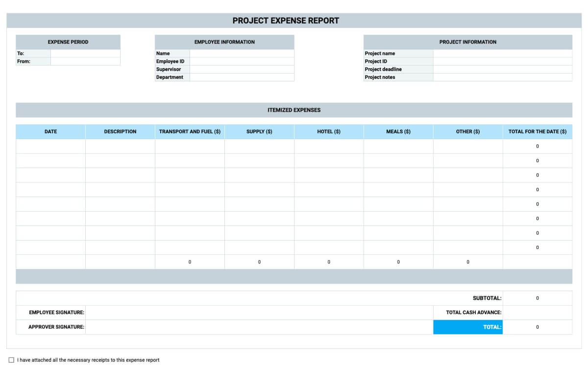588x371 pixels.
Task: Select the 'Project notes' label
Action: point(380,77)
